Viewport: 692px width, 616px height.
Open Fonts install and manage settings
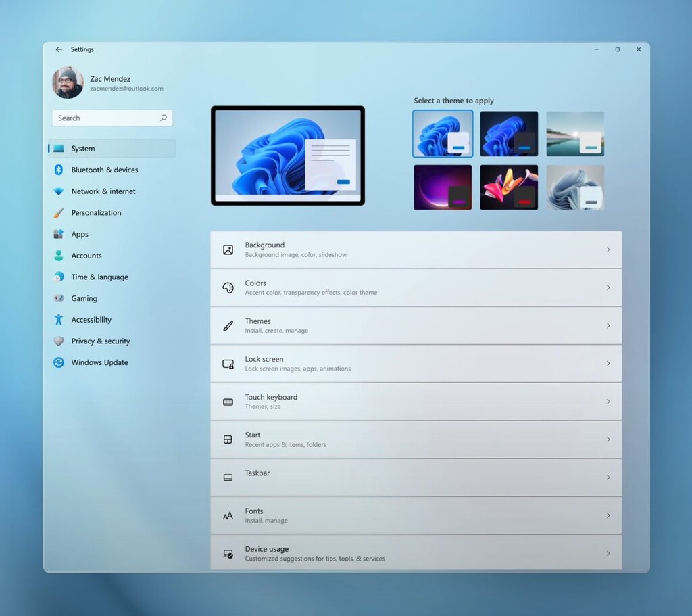point(416,515)
